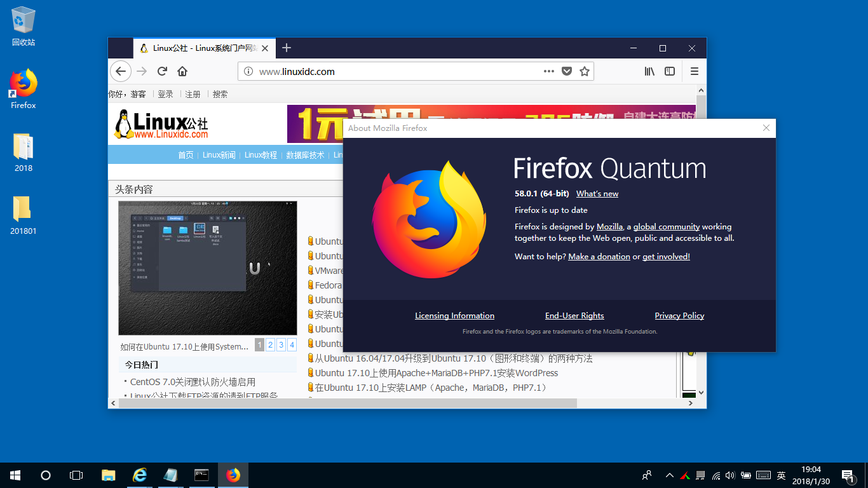Save page to Pocket from address bar
The height and width of the screenshot is (488, 868).
(567, 71)
